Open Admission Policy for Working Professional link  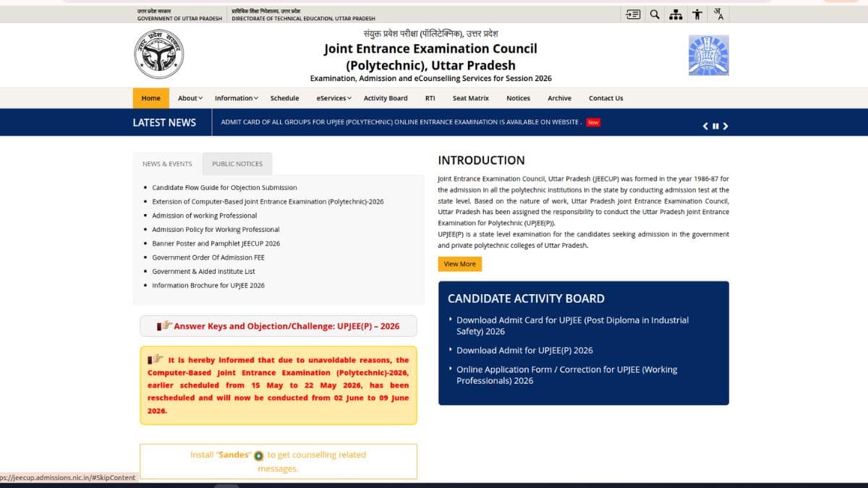coord(216,229)
